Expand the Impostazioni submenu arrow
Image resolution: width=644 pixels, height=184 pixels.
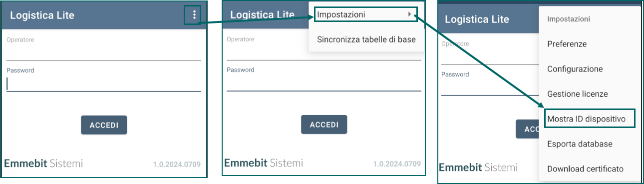click(x=410, y=14)
